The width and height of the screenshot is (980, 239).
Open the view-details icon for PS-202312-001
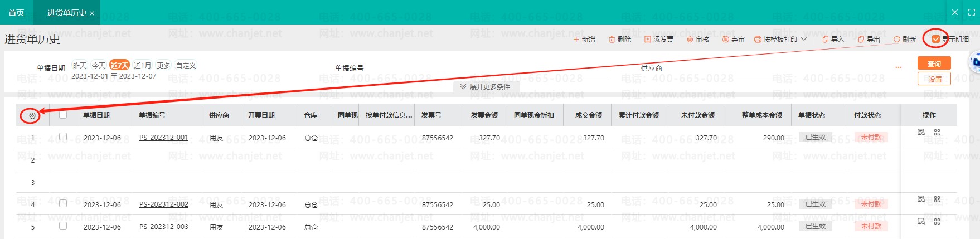pyautogui.click(x=921, y=133)
